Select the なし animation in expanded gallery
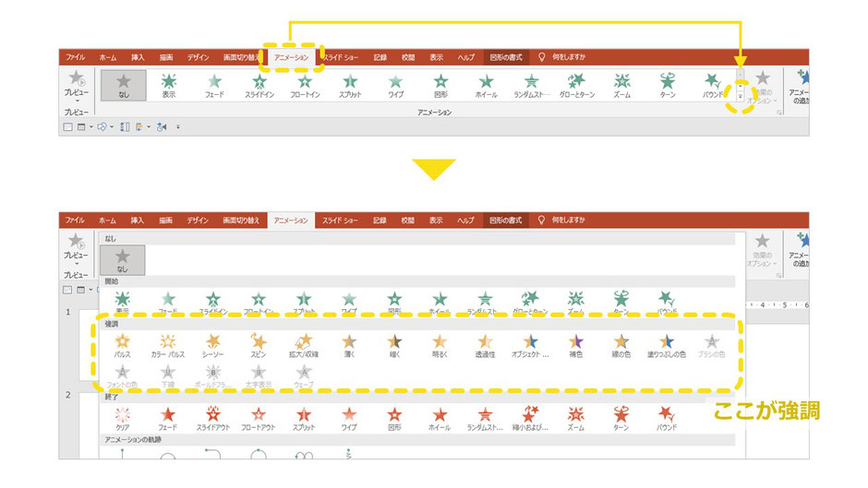Screen dimensions: 868x488 (x=122, y=260)
